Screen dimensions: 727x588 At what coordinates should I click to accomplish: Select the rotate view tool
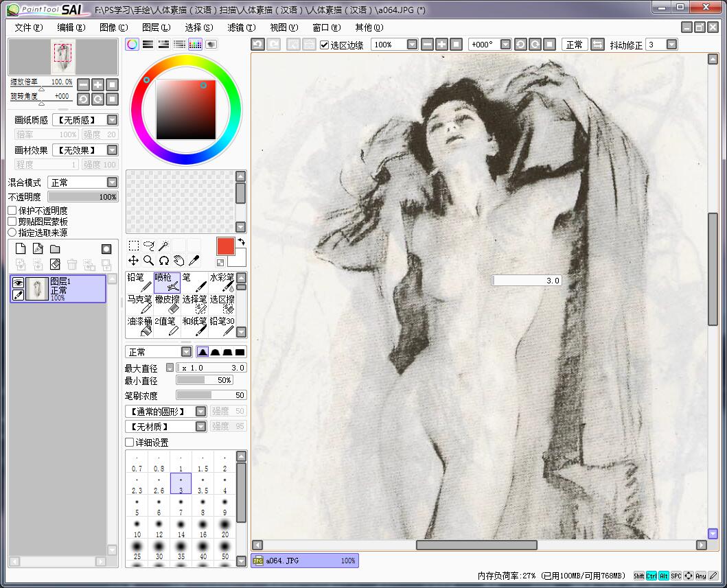[163, 261]
